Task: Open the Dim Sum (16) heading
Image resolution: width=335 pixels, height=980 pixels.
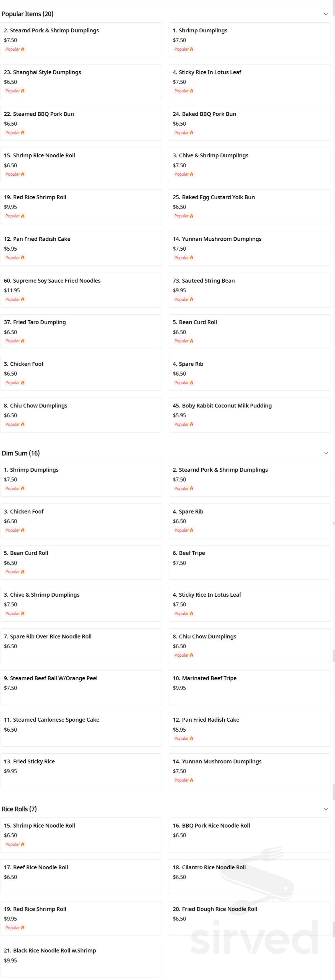Action: (20, 453)
